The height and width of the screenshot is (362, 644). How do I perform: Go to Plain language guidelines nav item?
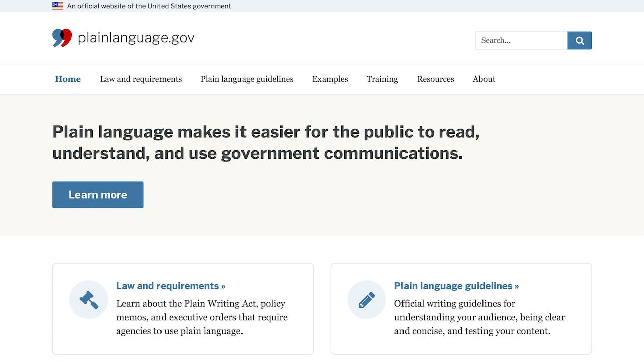coord(247,79)
